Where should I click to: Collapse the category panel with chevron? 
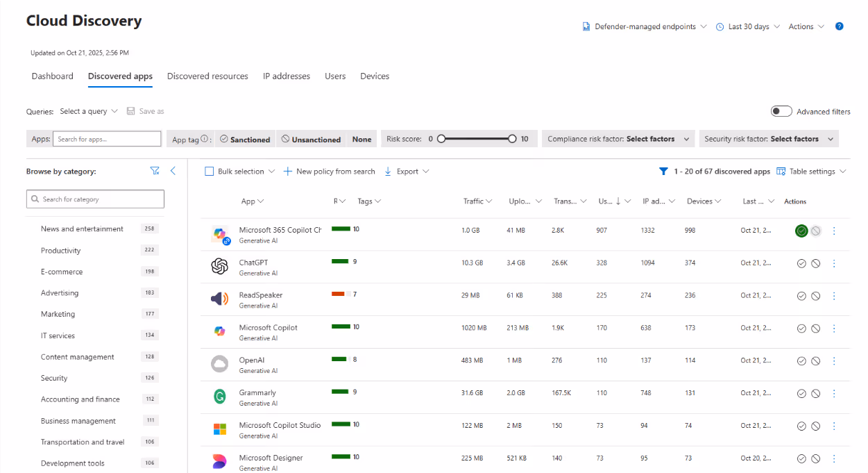coord(173,171)
